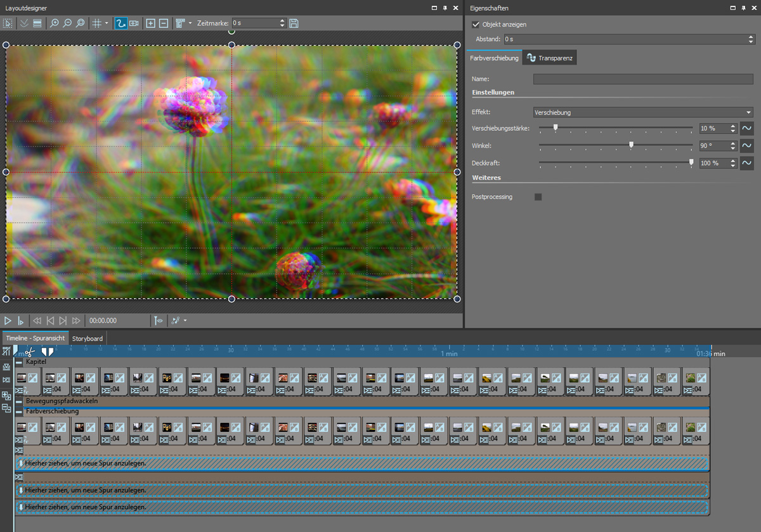Click the Verschiebungsstärke slider handle
The image size is (761, 532).
[556, 127]
